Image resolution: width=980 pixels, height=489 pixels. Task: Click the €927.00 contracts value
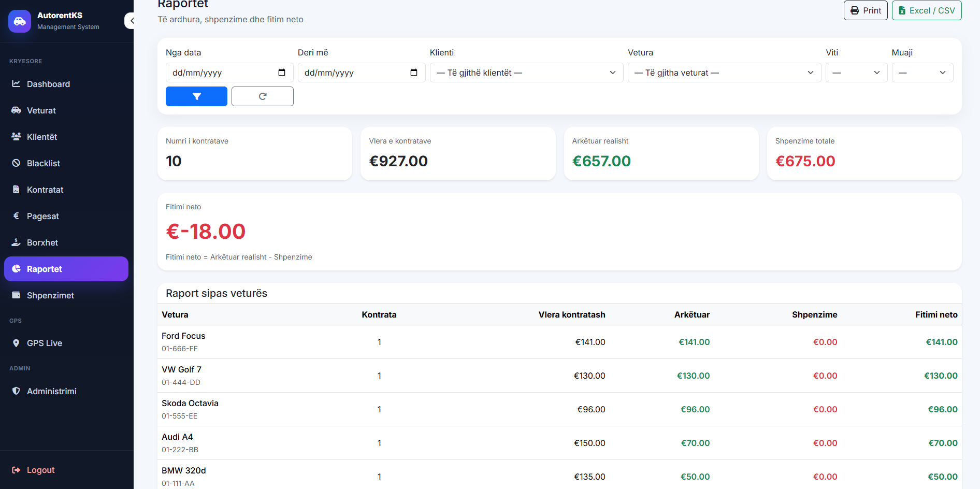click(x=398, y=161)
